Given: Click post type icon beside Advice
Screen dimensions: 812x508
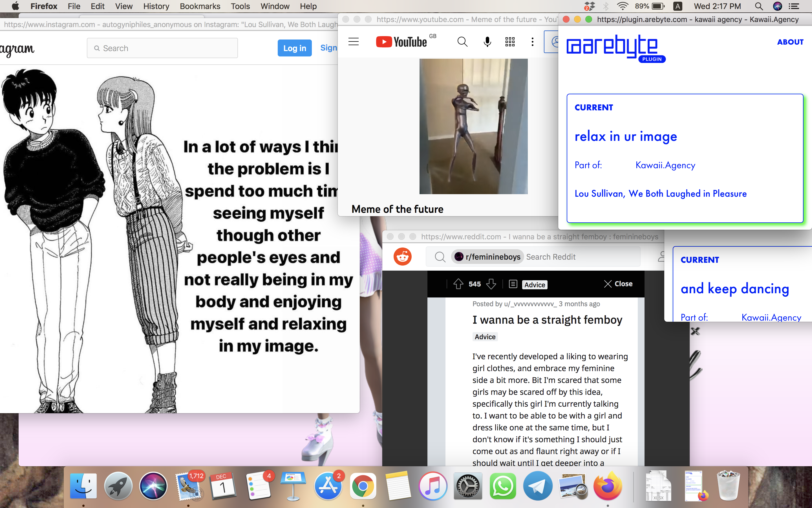Looking at the screenshot, I should tap(513, 284).
